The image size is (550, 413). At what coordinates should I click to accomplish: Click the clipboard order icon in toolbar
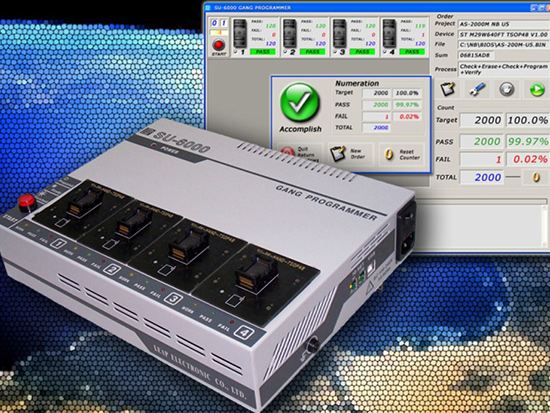pos(448,89)
